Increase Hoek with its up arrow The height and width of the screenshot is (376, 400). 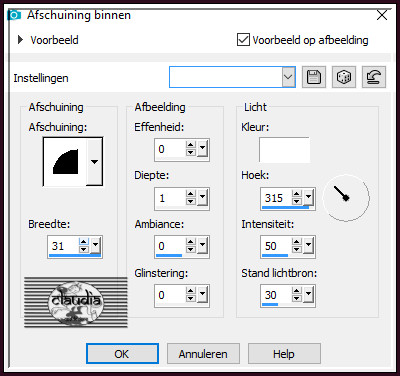pyautogui.click(x=297, y=194)
